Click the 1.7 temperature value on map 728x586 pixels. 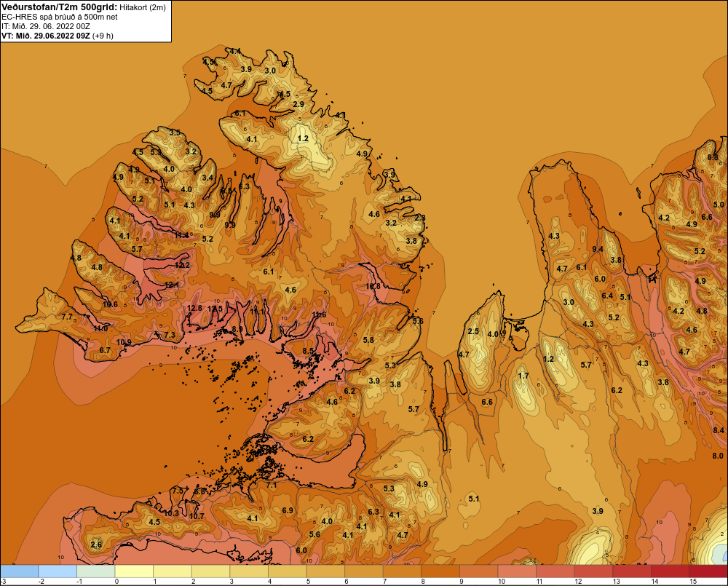point(523,376)
